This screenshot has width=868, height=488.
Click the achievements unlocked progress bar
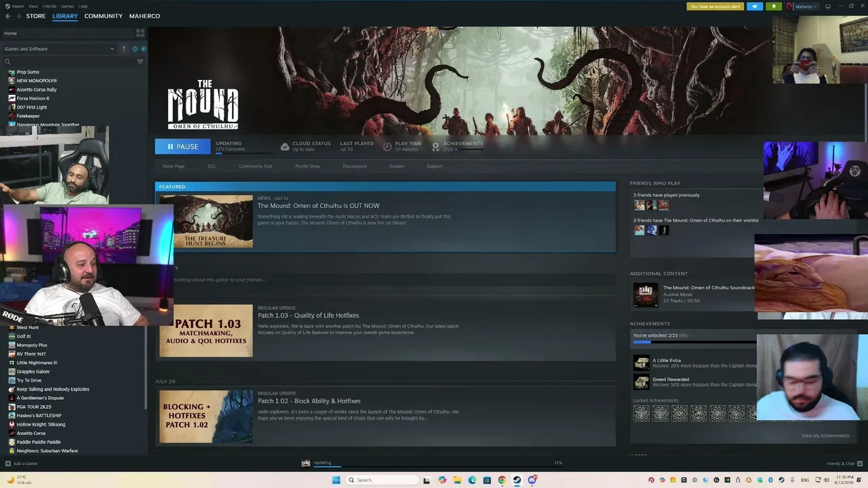pos(694,342)
